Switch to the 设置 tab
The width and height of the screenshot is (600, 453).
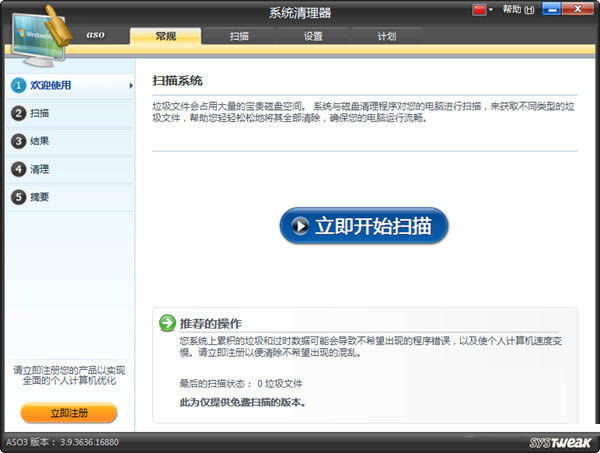click(x=313, y=36)
